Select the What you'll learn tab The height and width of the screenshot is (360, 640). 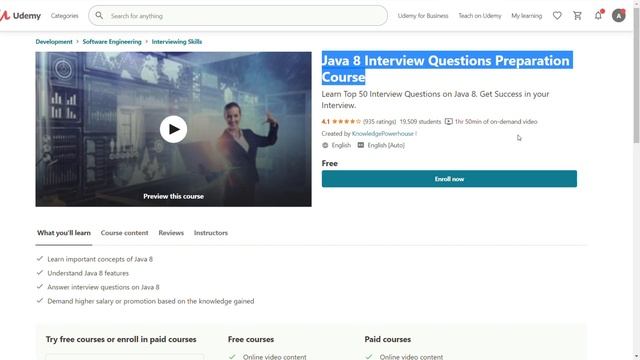[64, 233]
